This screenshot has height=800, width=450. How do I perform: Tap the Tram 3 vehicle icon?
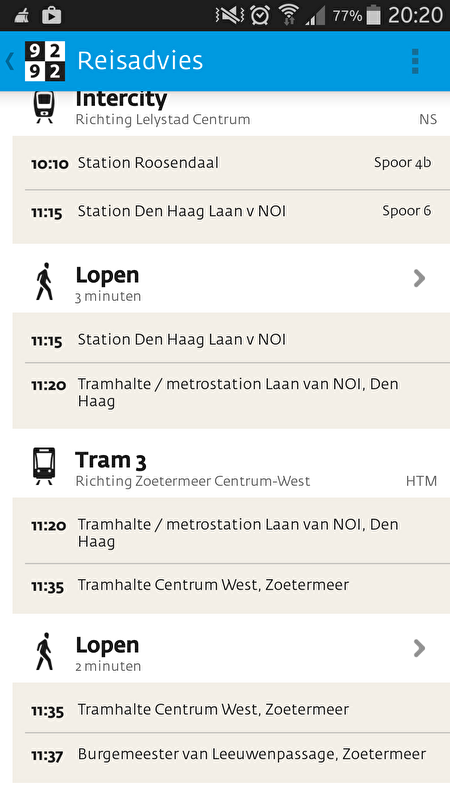point(44,466)
